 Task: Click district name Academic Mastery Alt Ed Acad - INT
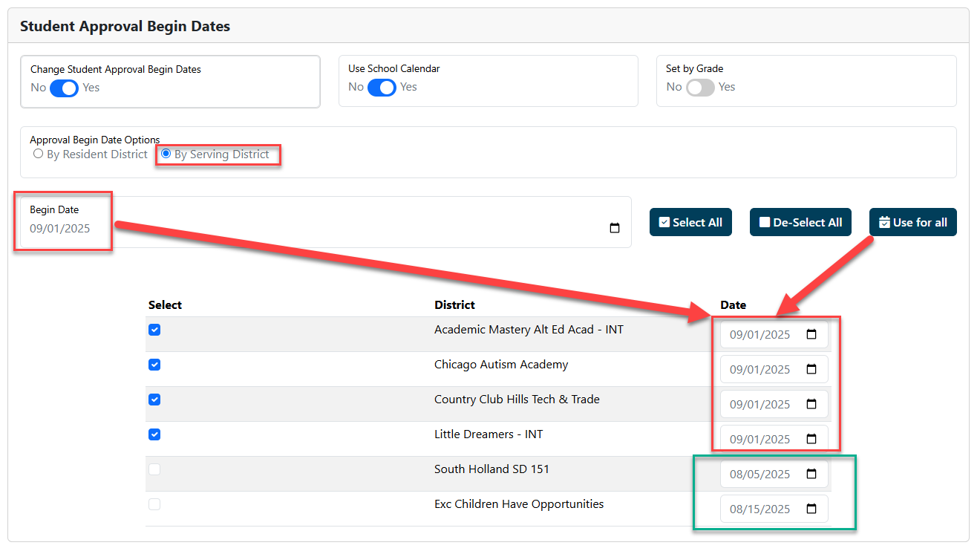[529, 330]
